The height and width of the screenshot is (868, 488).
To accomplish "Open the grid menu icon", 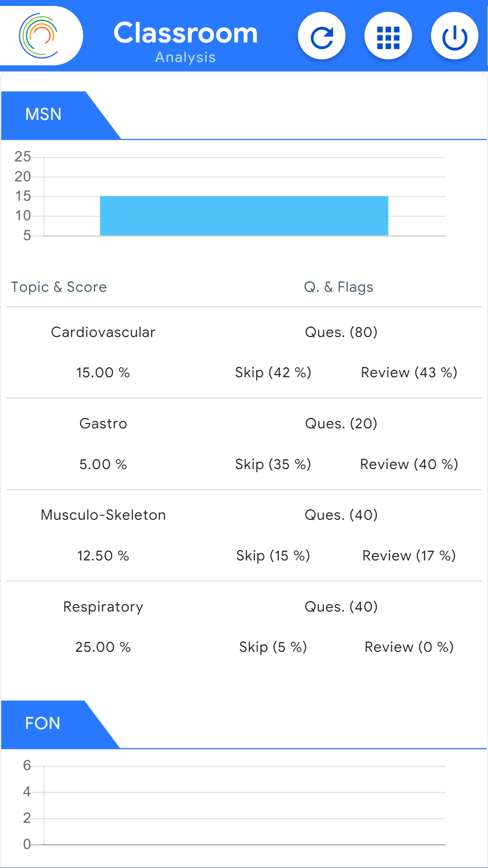I will point(388,36).
